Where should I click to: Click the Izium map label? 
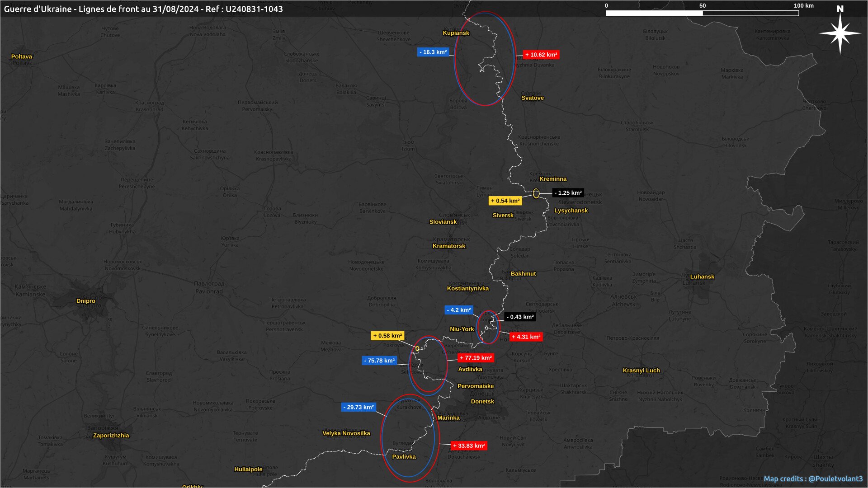[408, 145]
